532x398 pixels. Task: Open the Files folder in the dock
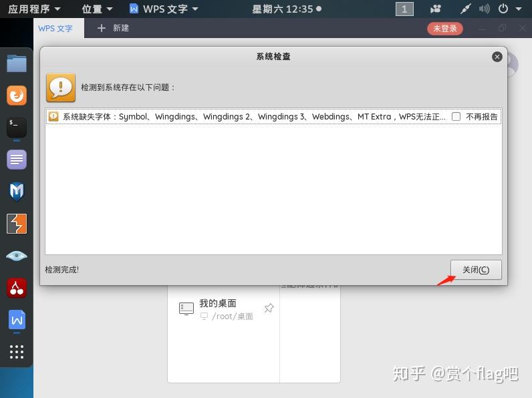click(17, 63)
